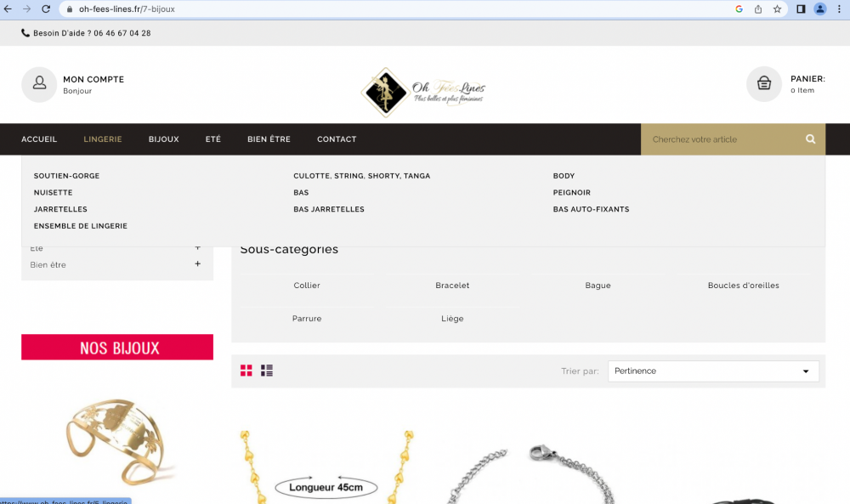Open the Bijoux menu item
The image size is (850, 504).
click(164, 139)
